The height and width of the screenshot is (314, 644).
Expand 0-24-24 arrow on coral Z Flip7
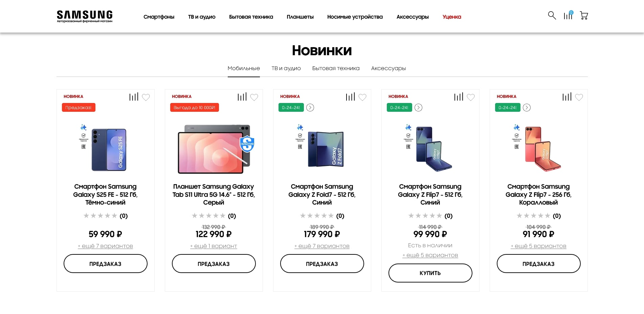[527, 108]
